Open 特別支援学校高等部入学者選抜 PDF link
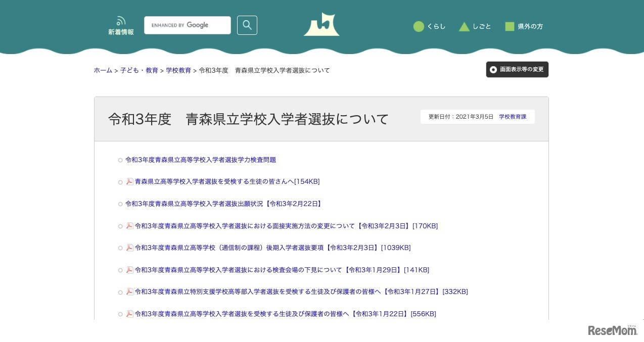 point(301,292)
